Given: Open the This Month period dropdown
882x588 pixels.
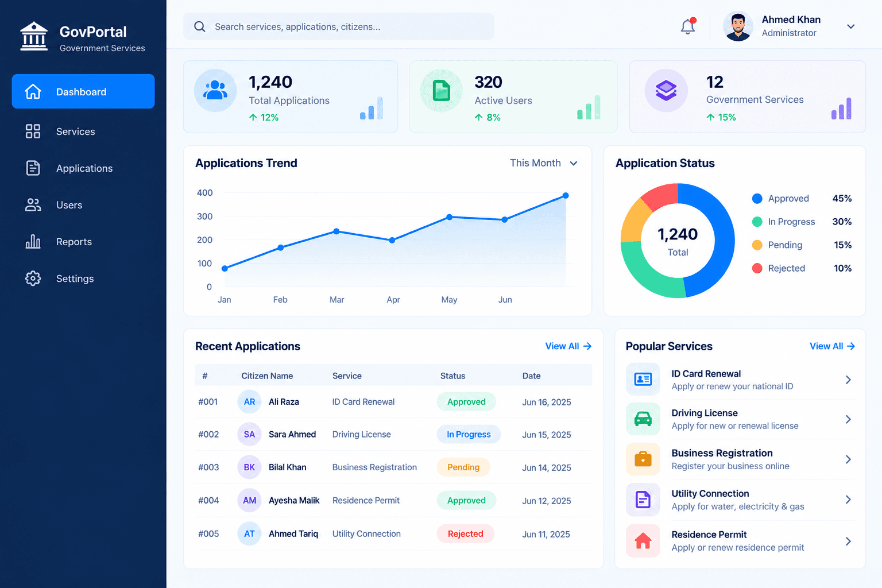Looking at the screenshot, I should click(543, 163).
